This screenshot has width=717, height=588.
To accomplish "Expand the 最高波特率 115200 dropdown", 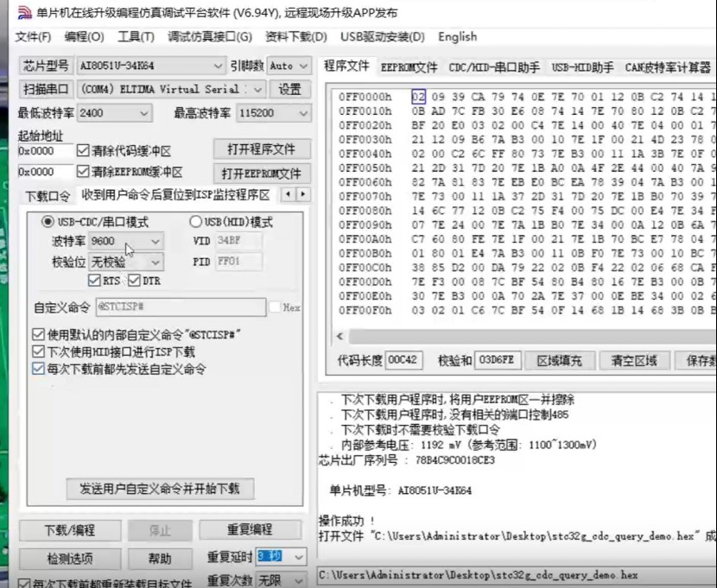I will [x=303, y=113].
